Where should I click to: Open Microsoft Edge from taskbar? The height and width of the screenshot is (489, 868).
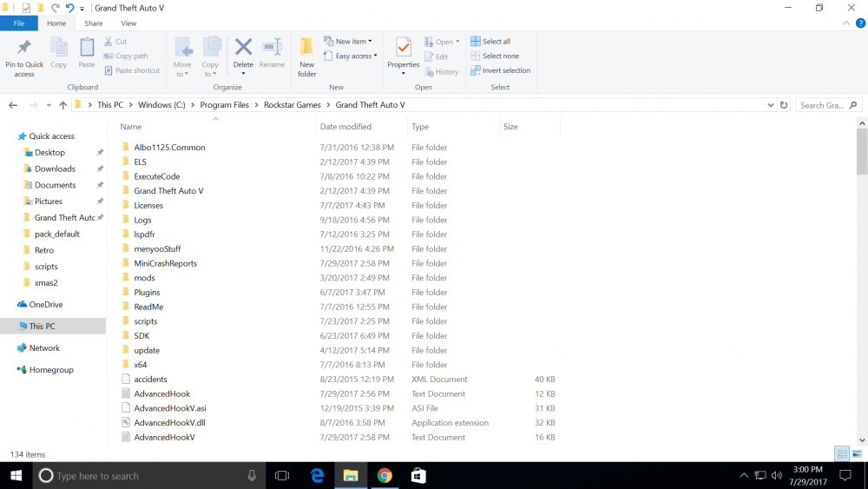(x=317, y=475)
